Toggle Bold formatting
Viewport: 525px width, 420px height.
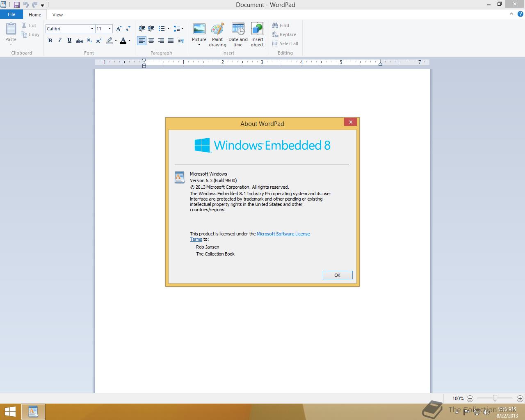pos(50,41)
